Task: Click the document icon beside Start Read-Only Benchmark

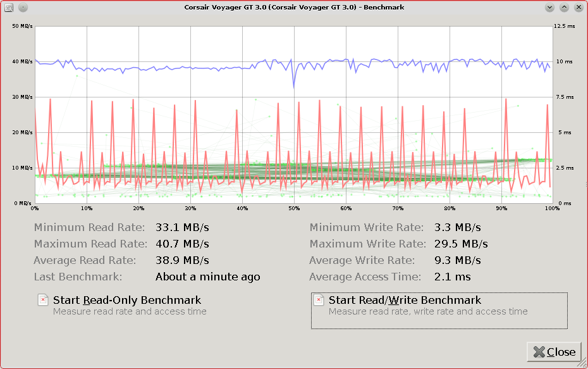Action: (x=43, y=300)
